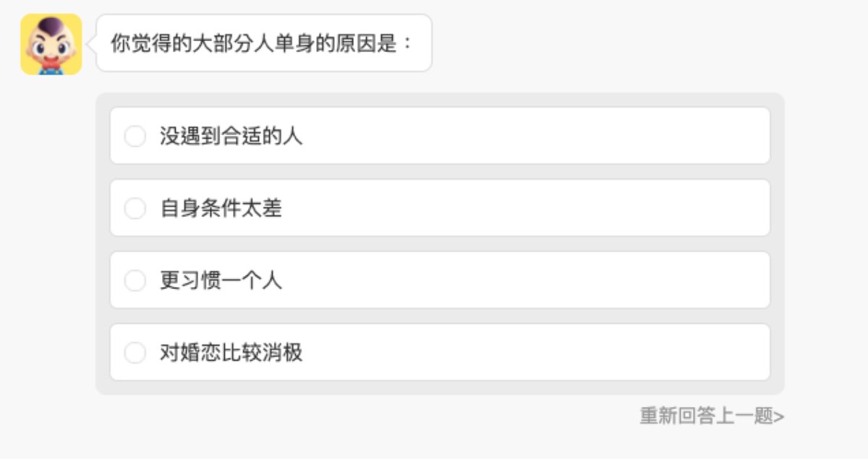The height and width of the screenshot is (459, 868).
Task: Click the 重新回答上一题 link
Action: [706, 416]
